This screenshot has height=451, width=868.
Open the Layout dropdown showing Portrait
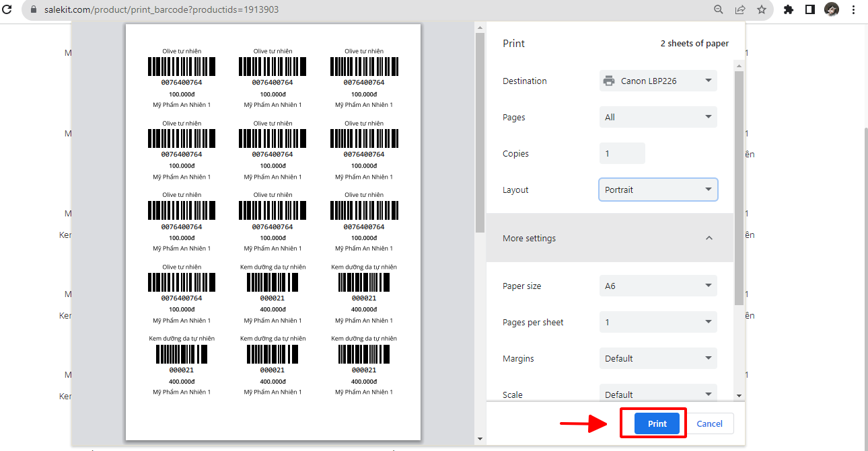coord(658,190)
